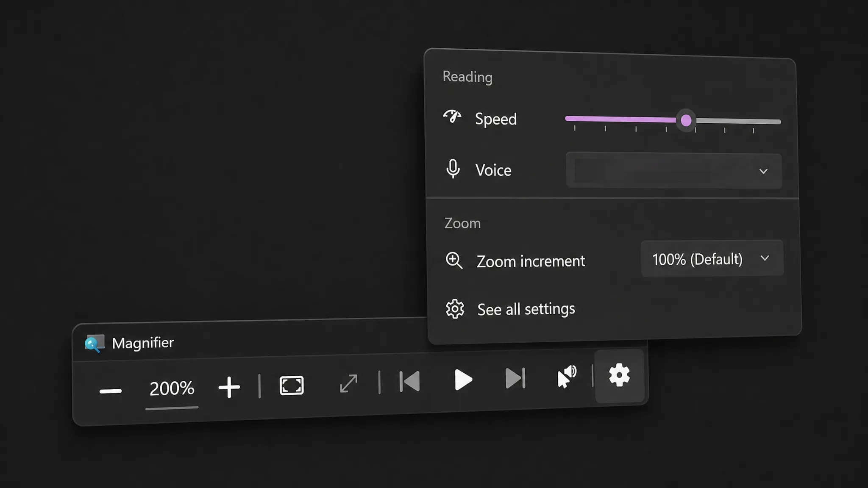
Task: Click the Zoom section heading
Action: coord(462,223)
